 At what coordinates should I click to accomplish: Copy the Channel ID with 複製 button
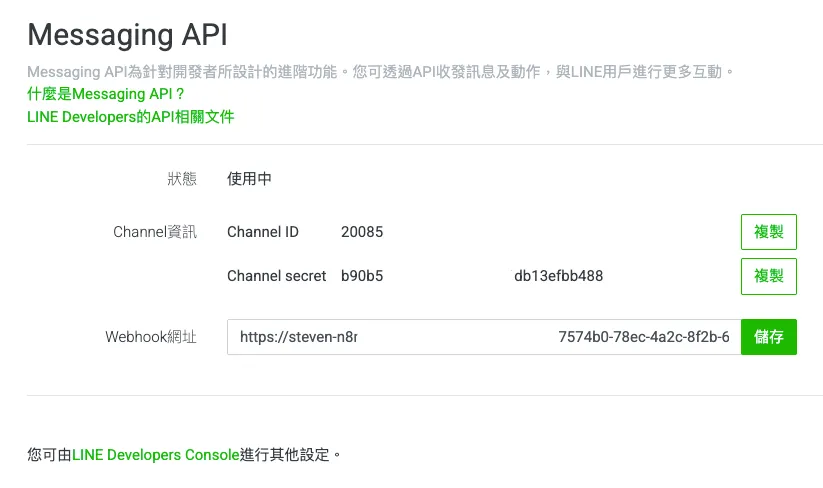768,232
